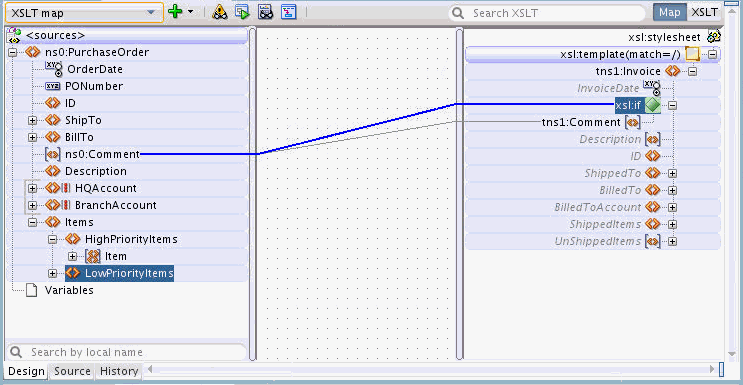Image resolution: width=743 pixels, height=385 pixels.
Task: Switch to Map view toggle
Action: click(x=670, y=13)
